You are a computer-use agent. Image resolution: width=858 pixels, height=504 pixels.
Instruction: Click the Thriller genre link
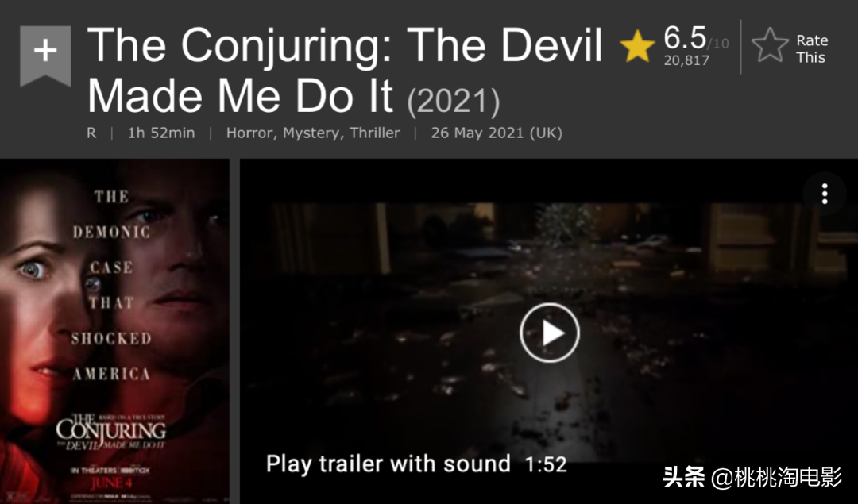[375, 133]
